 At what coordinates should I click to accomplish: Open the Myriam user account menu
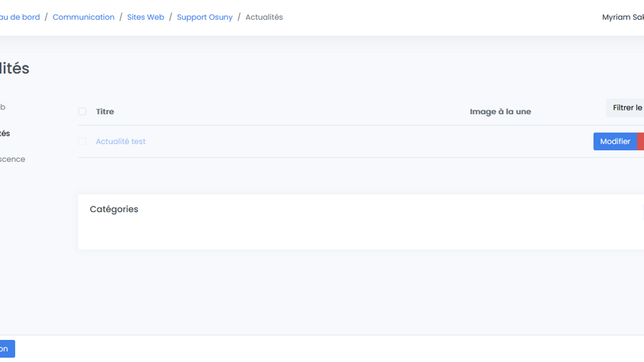(x=623, y=17)
